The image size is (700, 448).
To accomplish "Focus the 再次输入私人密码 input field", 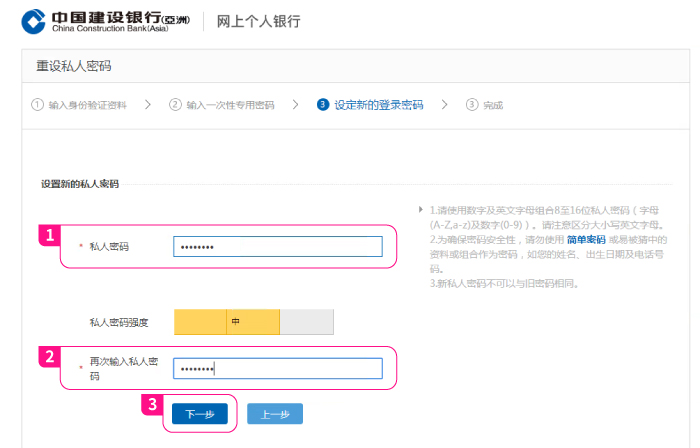I will pos(278,369).
